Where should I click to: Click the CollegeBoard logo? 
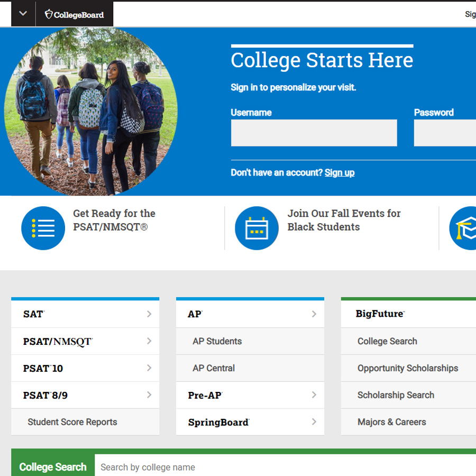point(74,14)
